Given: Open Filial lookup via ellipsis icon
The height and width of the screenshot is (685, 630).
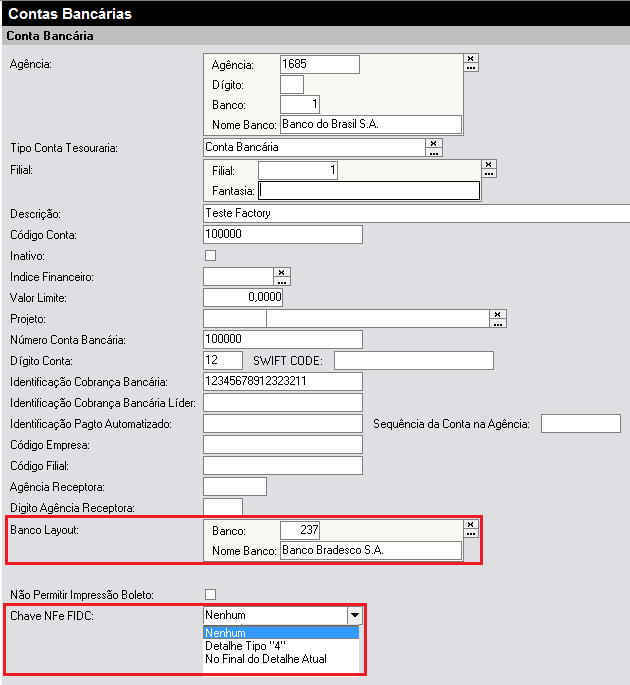Looking at the screenshot, I should (489, 173).
